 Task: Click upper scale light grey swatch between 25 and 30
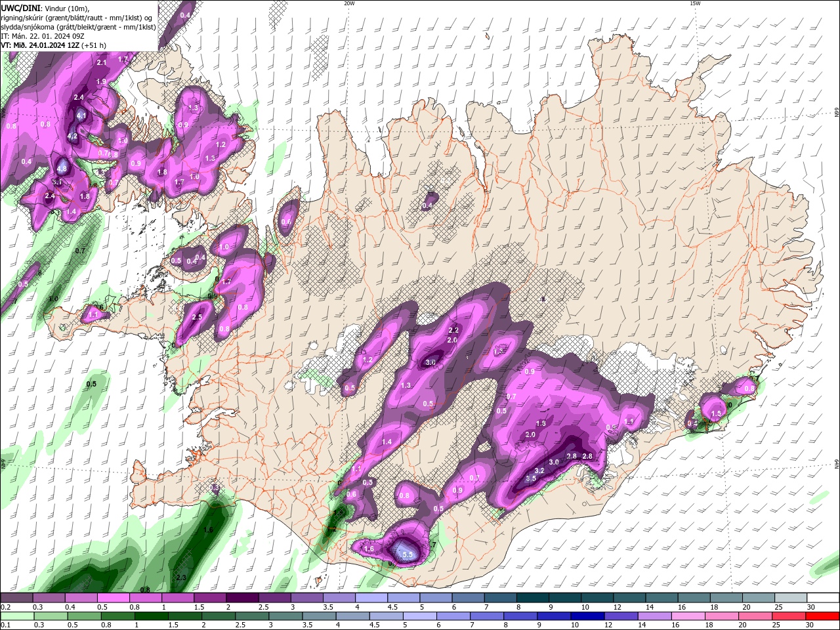[790, 598]
